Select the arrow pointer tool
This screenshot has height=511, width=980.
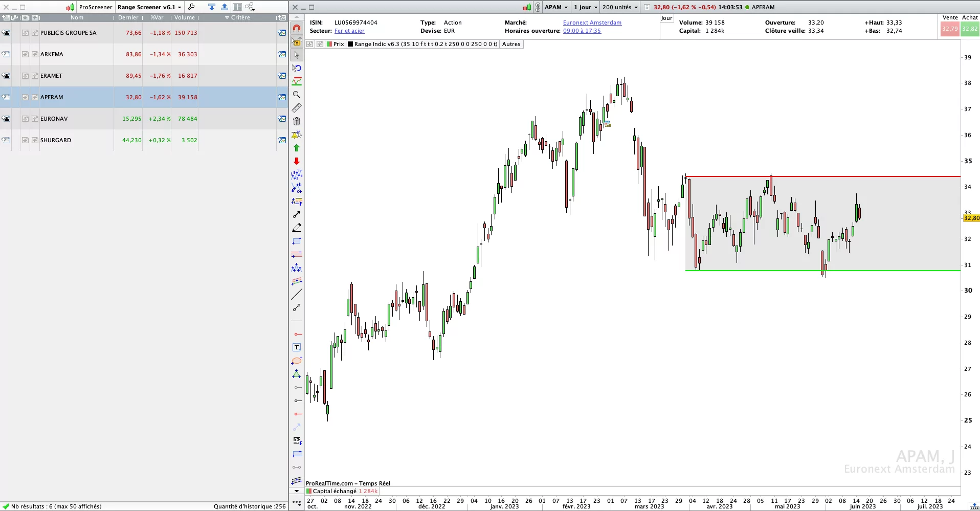[297, 55]
